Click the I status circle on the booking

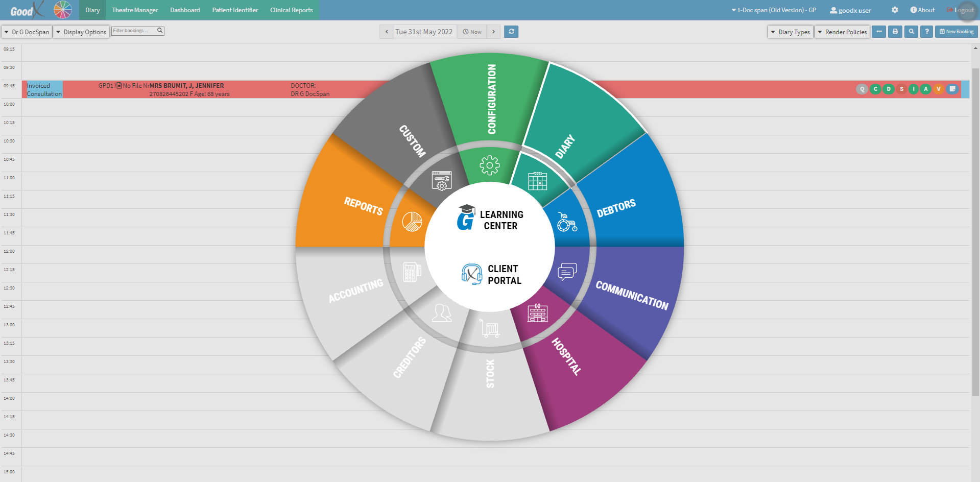pos(914,89)
